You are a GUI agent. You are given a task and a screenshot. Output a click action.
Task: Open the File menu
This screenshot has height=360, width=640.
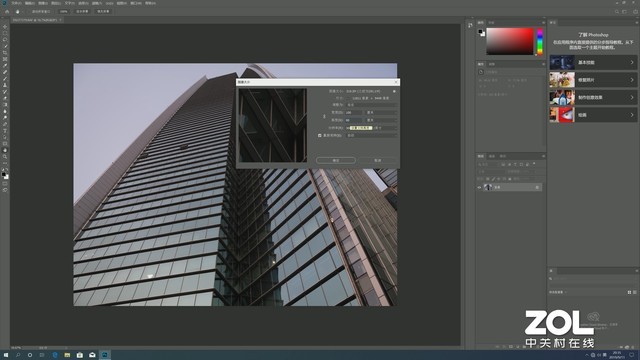[17, 3]
